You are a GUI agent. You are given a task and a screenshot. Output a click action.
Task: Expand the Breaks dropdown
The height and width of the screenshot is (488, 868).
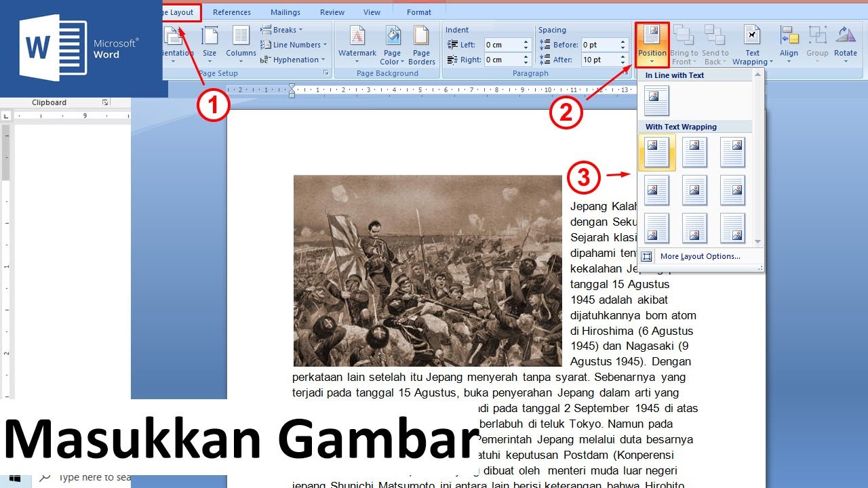tap(281, 30)
